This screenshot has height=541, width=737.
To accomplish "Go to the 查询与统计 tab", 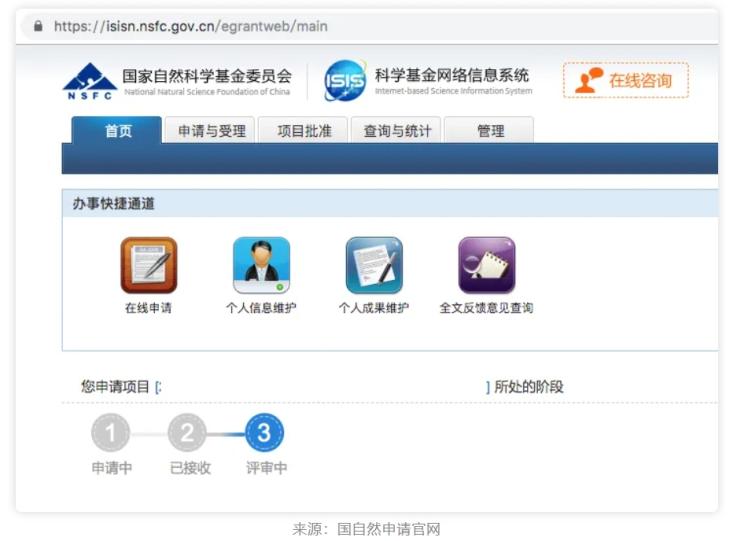I will (396, 131).
